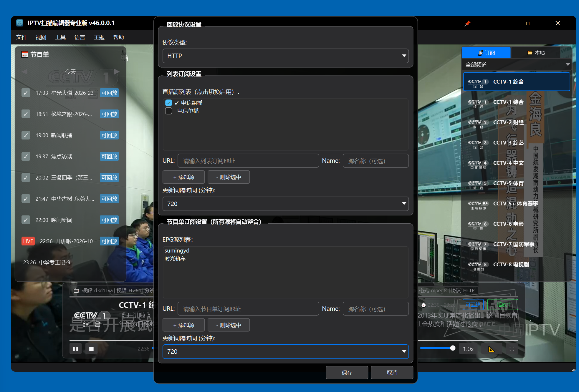Go to next day in program guide
The height and width of the screenshot is (392, 579).
click(117, 72)
